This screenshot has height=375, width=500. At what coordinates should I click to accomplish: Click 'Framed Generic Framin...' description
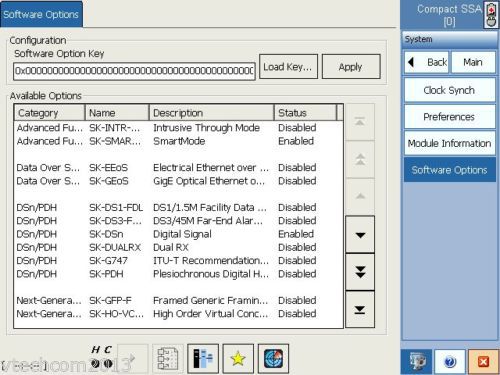(x=210, y=300)
